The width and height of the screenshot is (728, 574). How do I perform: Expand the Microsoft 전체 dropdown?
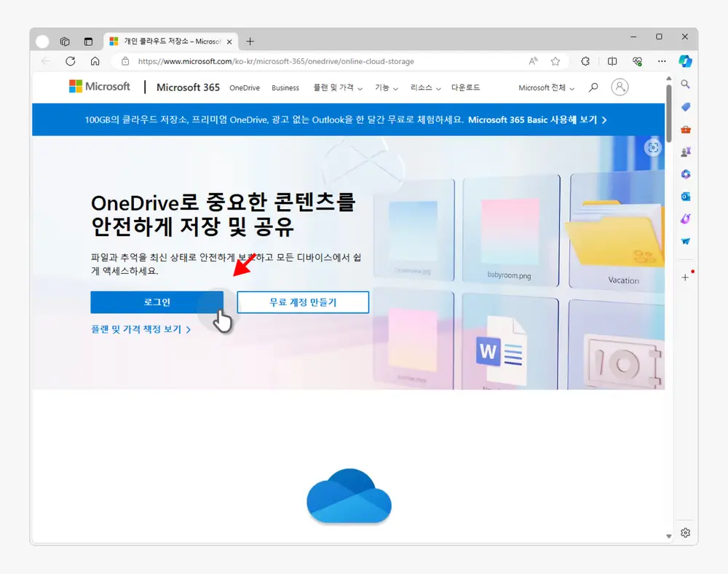coord(547,87)
